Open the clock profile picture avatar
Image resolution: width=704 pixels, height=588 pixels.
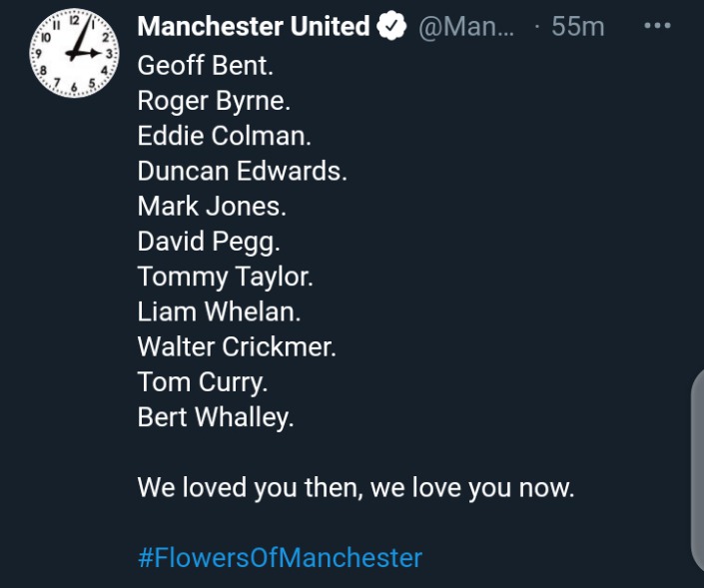pyautogui.click(x=75, y=53)
